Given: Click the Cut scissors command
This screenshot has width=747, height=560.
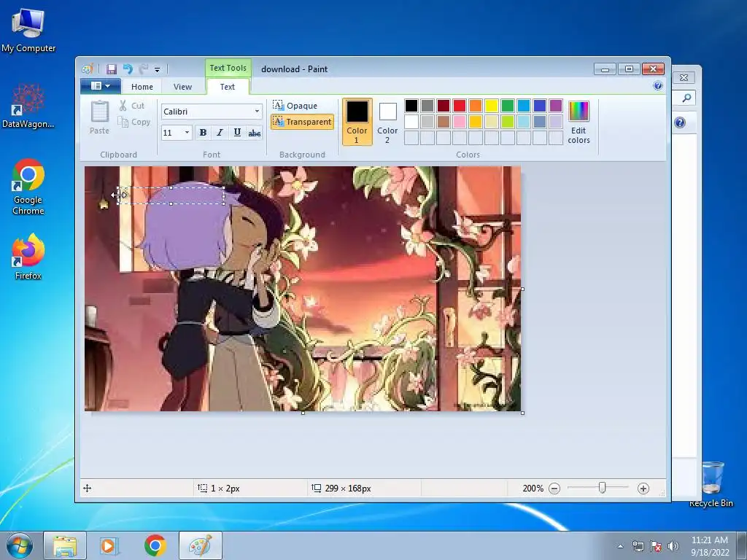Looking at the screenshot, I should (132, 106).
